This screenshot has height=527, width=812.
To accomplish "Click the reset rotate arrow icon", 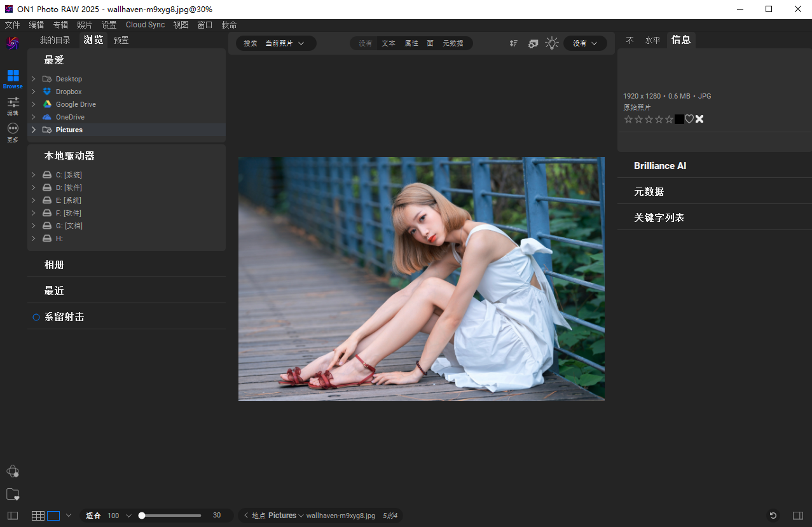I will coord(773,516).
